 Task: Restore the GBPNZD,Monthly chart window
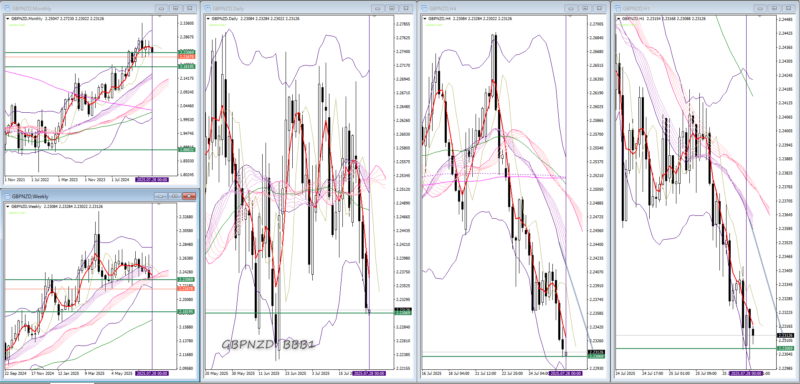point(176,8)
